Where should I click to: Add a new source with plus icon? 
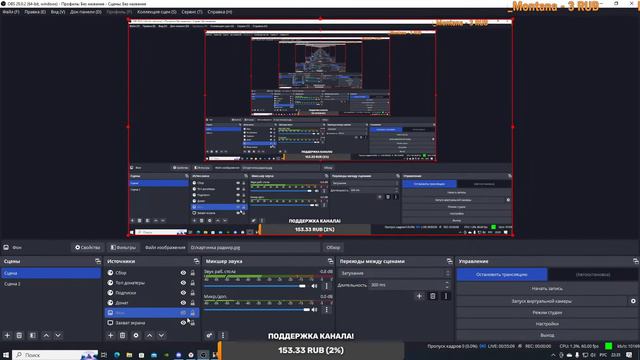110,335
